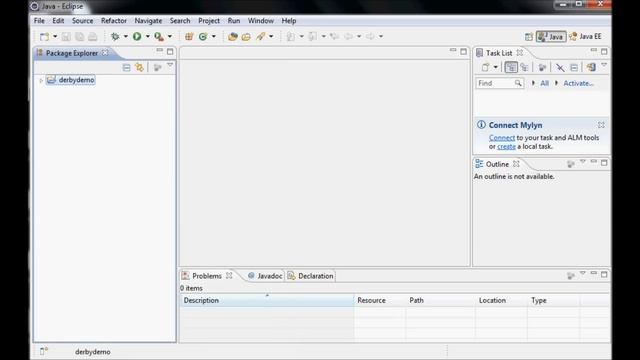The width and height of the screenshot is (640, 360).
Task: Click the New Java Class icon
Action: (x=203, y=36)
